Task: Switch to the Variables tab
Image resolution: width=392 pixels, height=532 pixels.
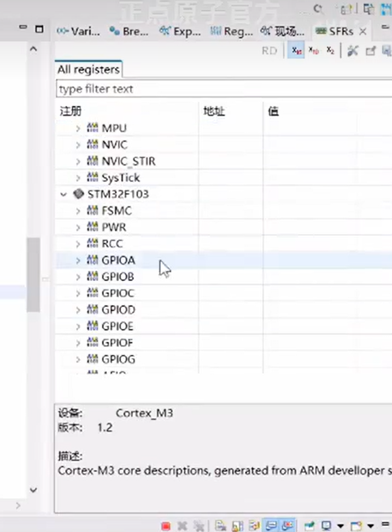Action: pos(78,31)
